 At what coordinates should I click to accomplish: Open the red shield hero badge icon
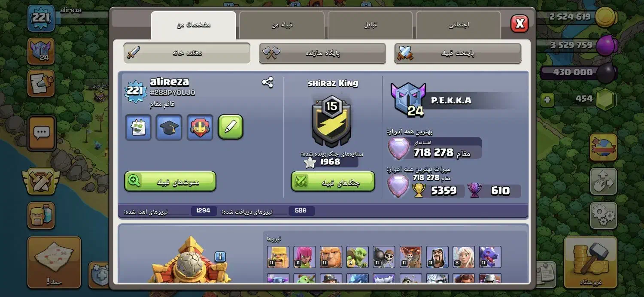200,127
